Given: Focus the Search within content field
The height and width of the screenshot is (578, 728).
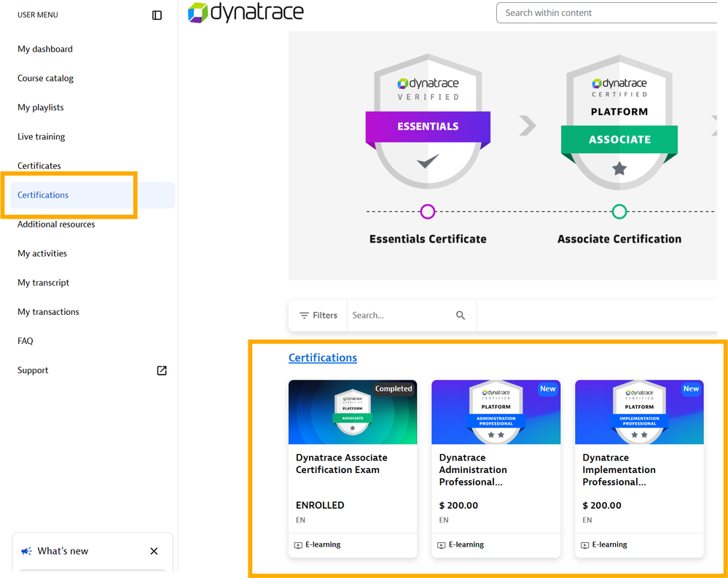Looking at the screenshot, I should (606, 13).
